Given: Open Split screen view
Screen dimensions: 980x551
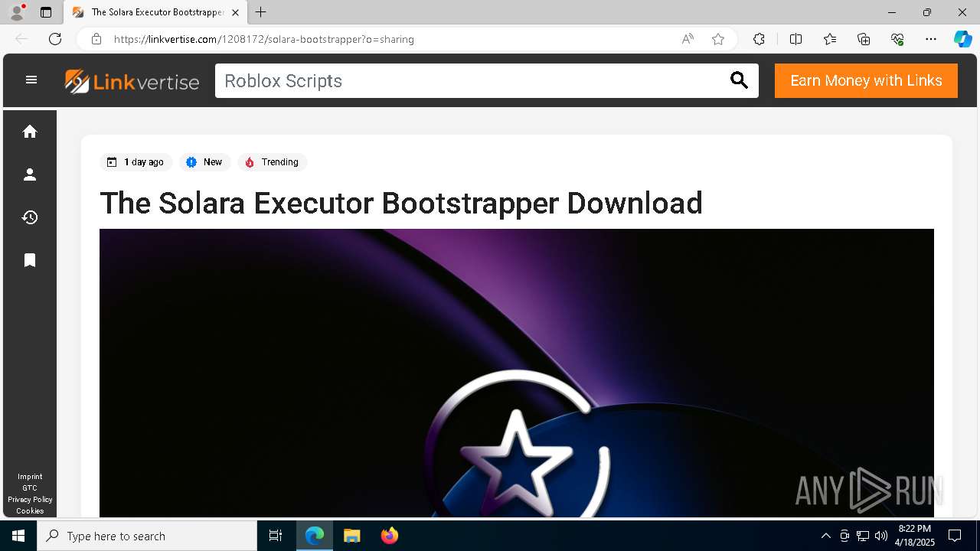Looking at the screenshot, I should click(x=795, y=39).
